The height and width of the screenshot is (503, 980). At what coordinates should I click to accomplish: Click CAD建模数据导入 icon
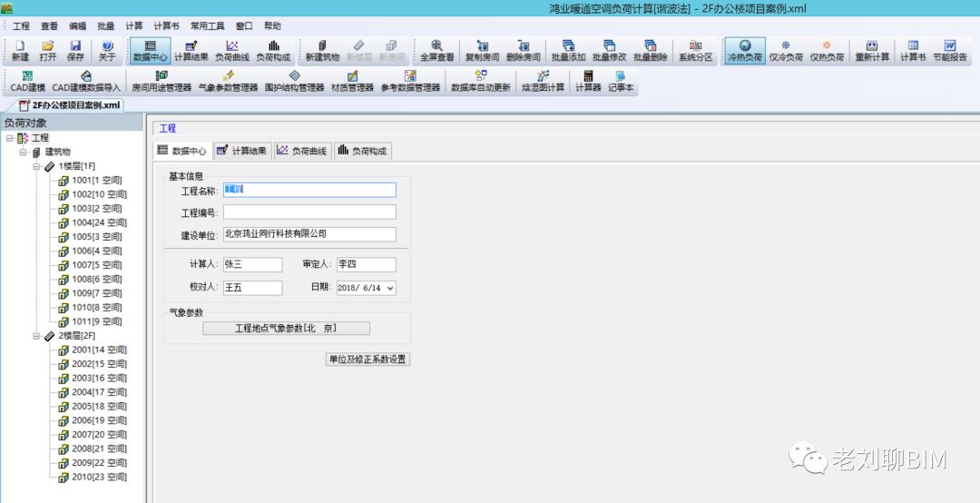(x=86, y=82)
